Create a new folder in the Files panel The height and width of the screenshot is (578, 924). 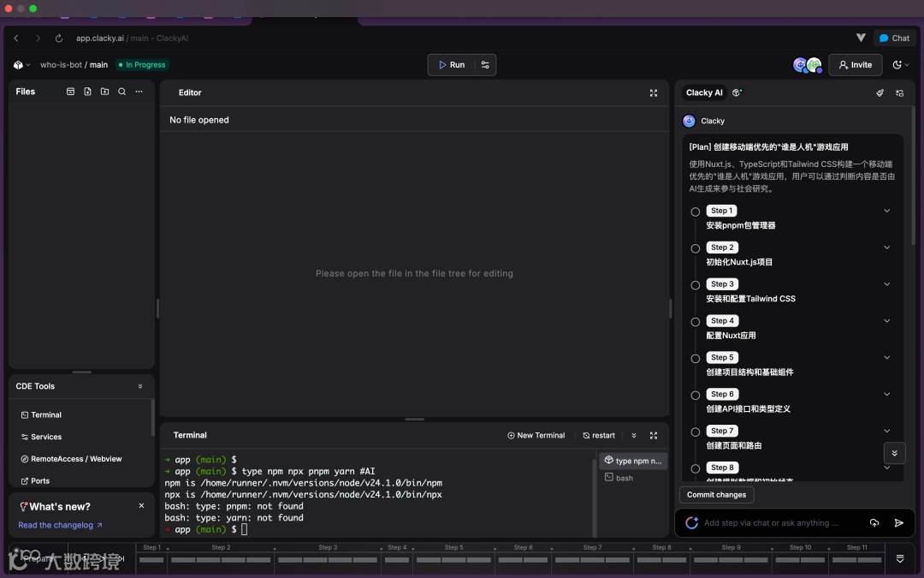(105, 92)
